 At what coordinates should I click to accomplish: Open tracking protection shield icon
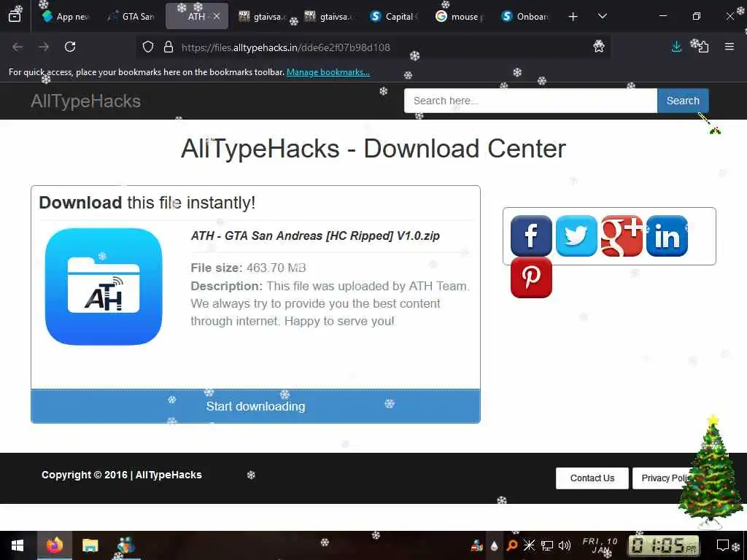(148, 47)
